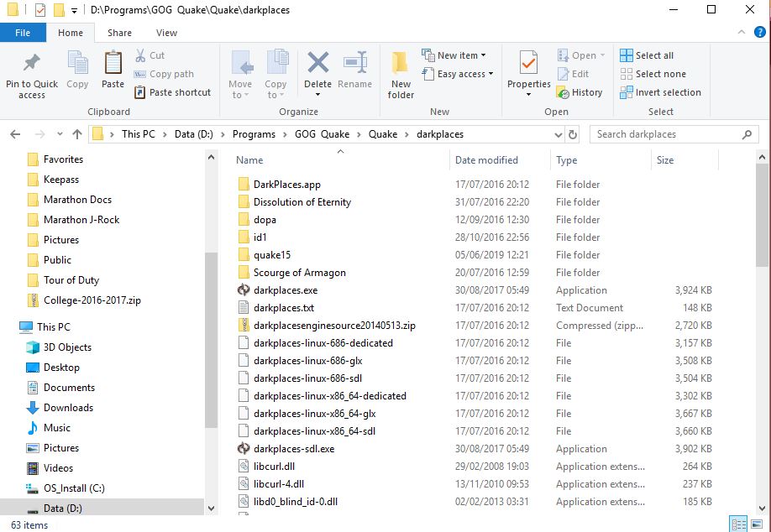Click Select none in the ribbon
The image size is (771, 532).
click(x=653, y=74)
